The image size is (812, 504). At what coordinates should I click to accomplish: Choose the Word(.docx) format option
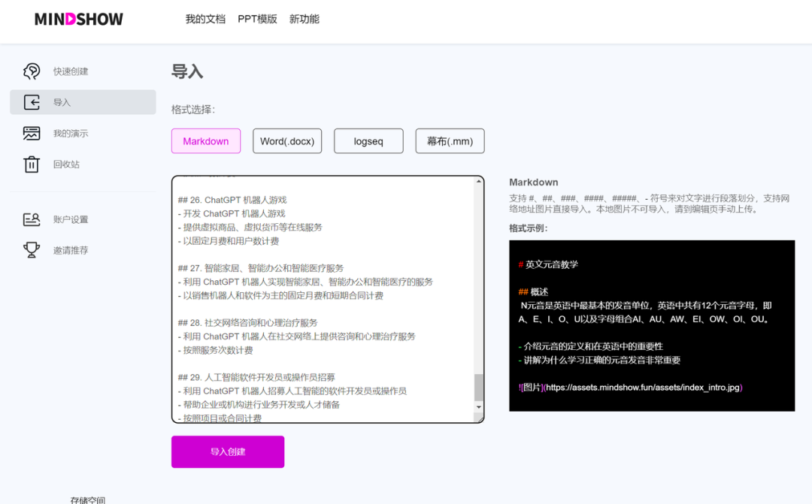(x=287, y=140)
